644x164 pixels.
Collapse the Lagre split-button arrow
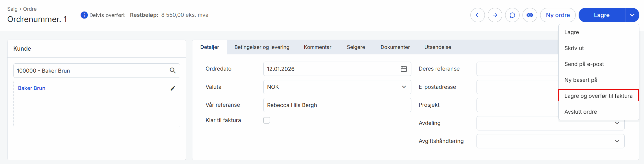(x=632, y=15)
